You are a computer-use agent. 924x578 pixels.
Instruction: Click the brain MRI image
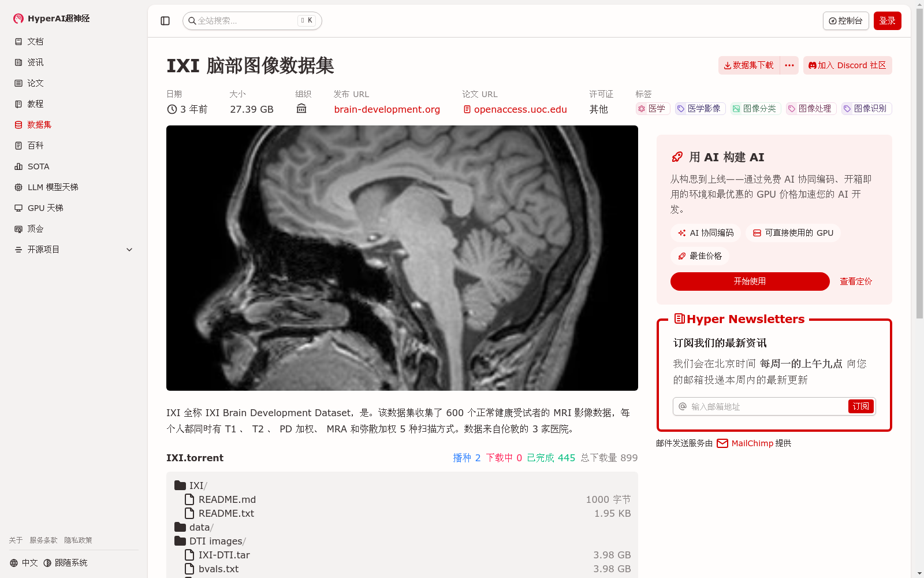(402, 258)
